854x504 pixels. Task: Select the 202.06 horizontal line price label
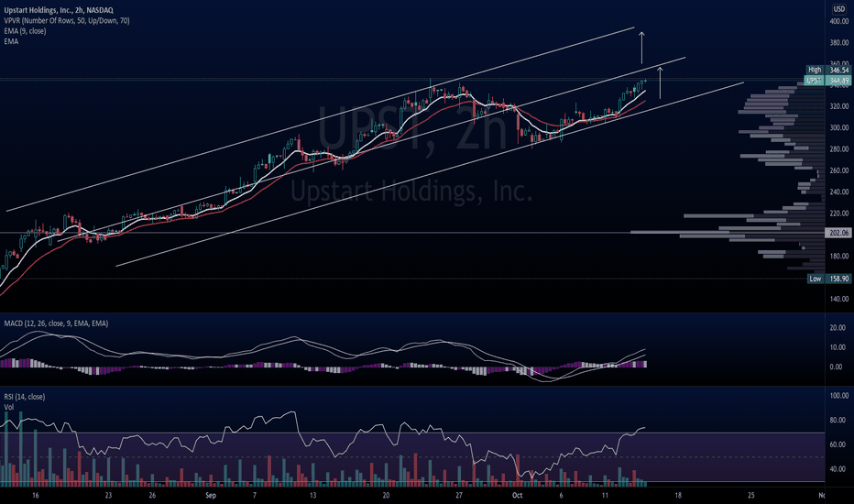(838, 233)
